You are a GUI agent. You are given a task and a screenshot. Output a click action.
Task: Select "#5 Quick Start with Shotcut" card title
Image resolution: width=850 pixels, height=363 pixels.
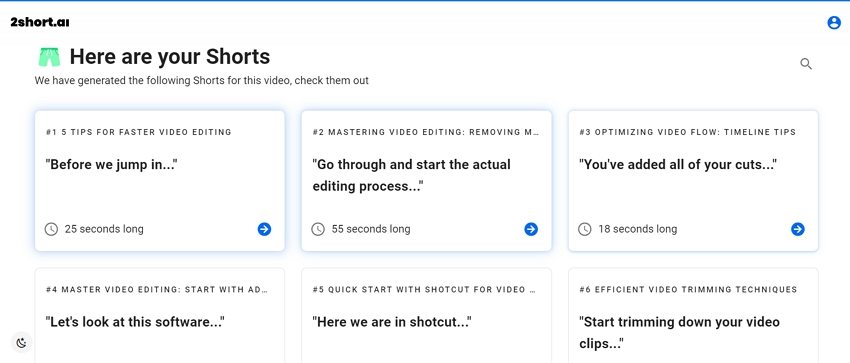(424, 290)
